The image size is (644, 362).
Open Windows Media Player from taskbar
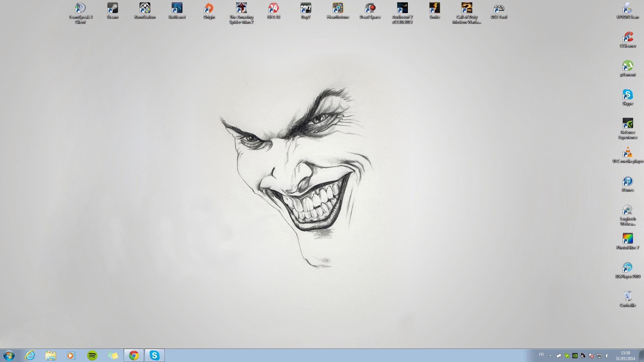(x=71, y=355)
